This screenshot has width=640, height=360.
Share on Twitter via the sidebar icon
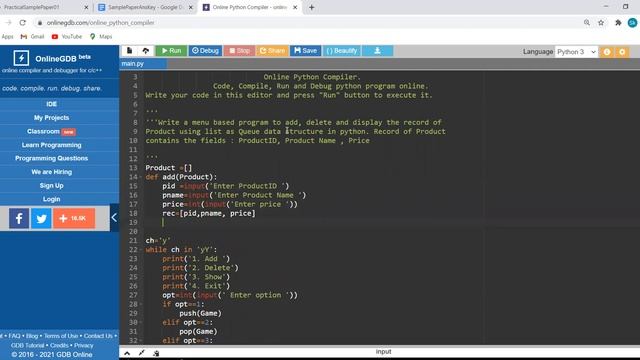pos(41,218)
